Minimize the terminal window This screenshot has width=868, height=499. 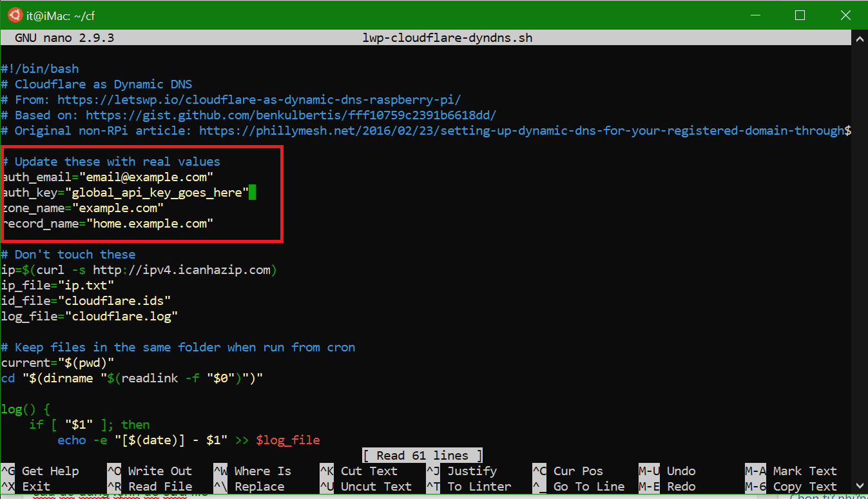point(759,15)
